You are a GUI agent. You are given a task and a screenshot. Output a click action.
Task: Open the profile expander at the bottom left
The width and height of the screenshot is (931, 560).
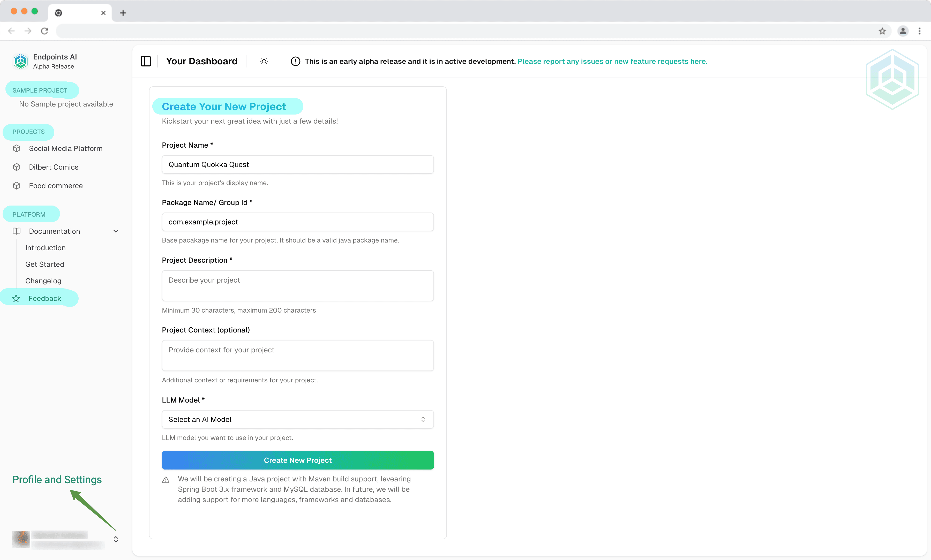(x=116, y=539)
